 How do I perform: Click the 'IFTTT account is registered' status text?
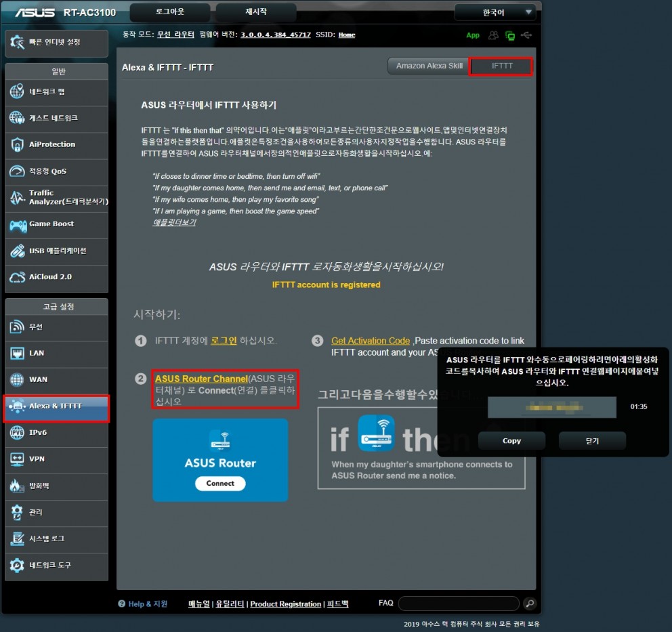coord(326,285)
